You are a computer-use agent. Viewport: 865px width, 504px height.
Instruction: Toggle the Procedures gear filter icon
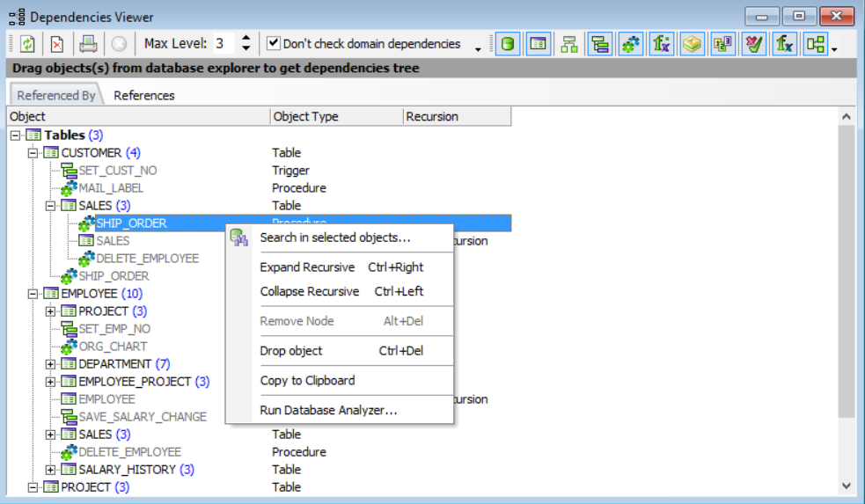[x=631, y=44]
